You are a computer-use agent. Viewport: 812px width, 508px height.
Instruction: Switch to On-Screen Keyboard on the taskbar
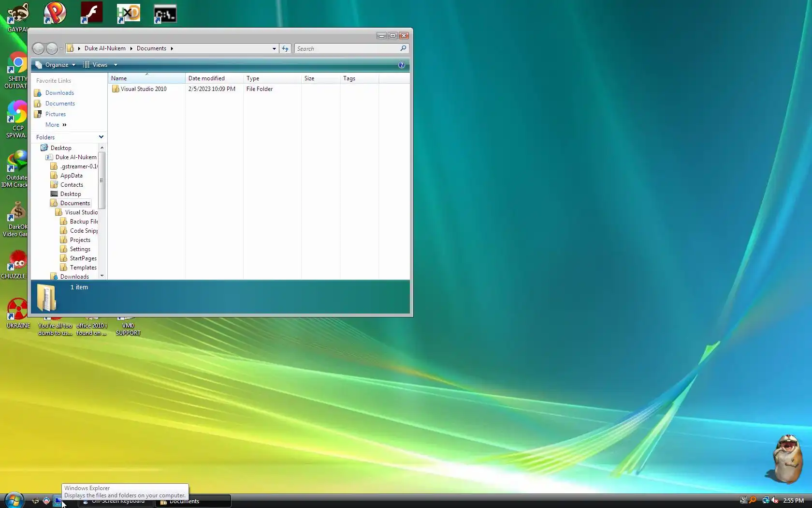(116, 501)
